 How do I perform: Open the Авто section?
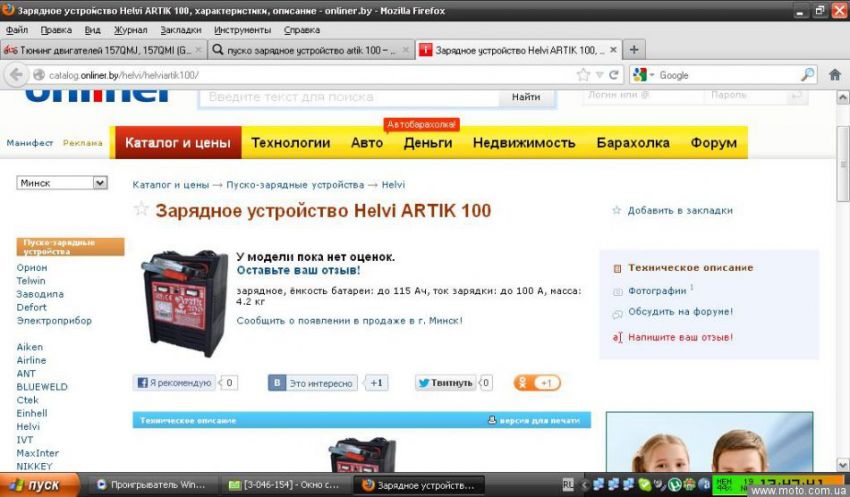tap(367, 143)
